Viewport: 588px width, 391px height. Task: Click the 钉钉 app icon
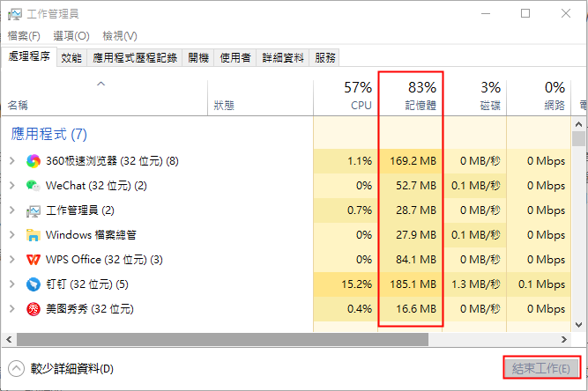click(x=33, y=284)
